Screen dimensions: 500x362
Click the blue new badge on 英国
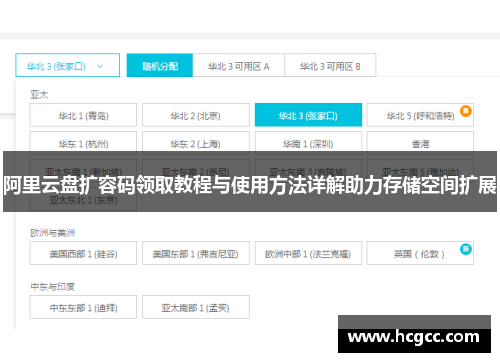click(466, 249)
